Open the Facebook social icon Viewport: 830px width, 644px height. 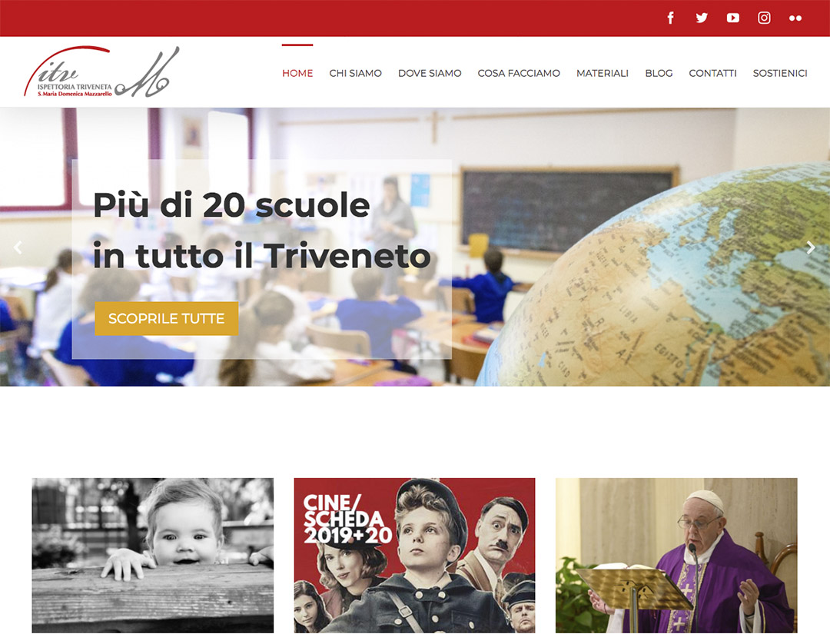(x=670, y=18)
